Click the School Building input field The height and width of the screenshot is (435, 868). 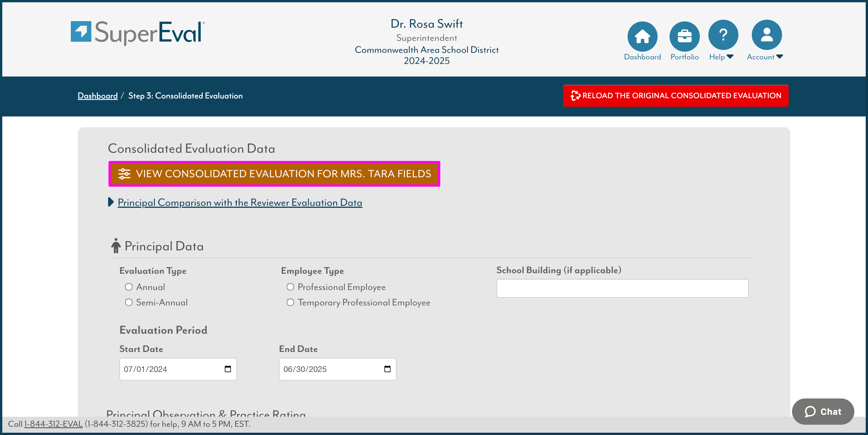[x=622, y=288]
